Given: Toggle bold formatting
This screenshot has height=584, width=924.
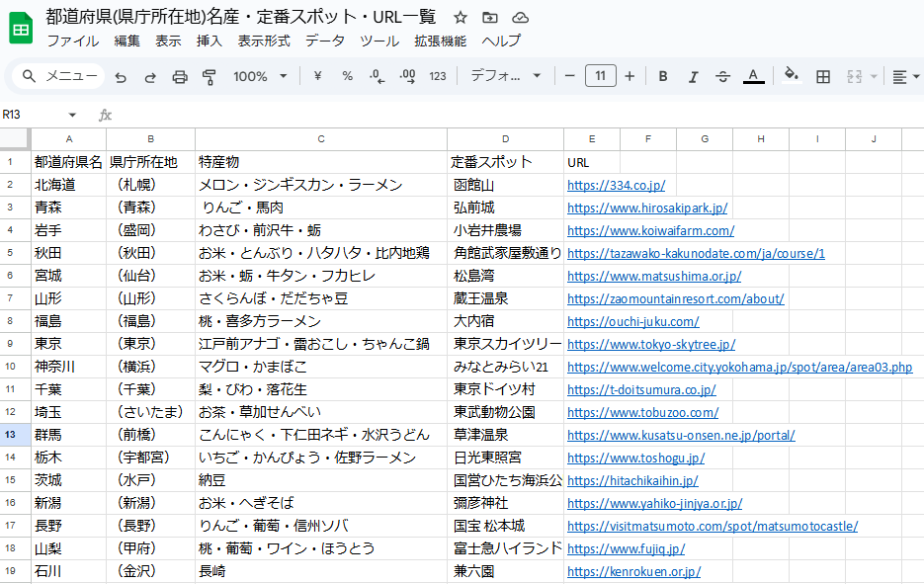Looking at the screenshot, I should [662, 75].
